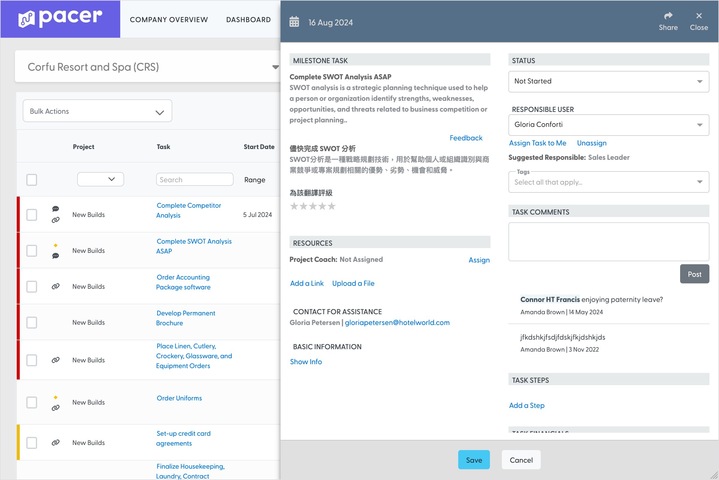This screenshot has width=719, height=480.
Task: Click the Task Search field
Action: point(194,180)
